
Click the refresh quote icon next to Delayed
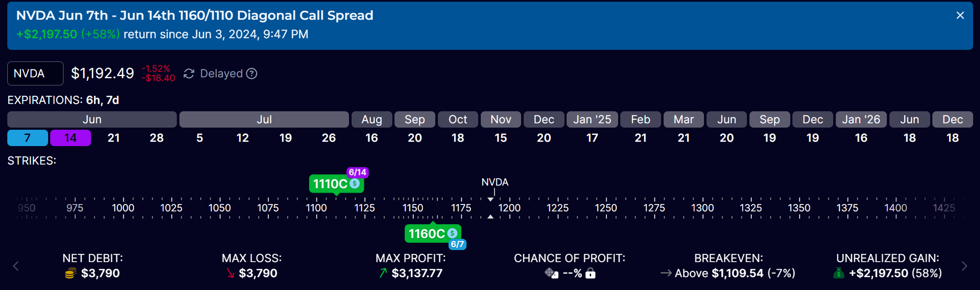point(189,74)
